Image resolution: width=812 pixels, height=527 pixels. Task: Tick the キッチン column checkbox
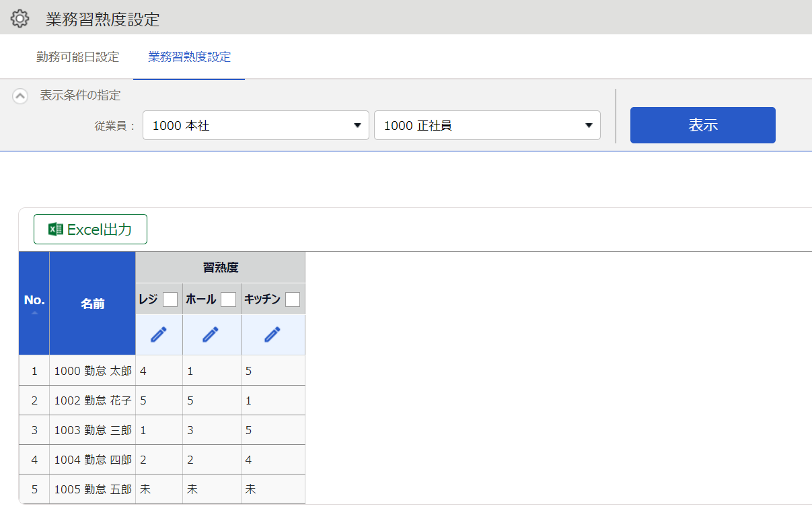[x=293, y=300]
